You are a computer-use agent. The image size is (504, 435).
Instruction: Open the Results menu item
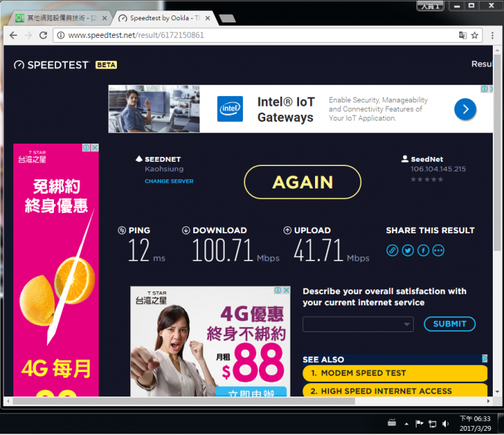(482, 64)
